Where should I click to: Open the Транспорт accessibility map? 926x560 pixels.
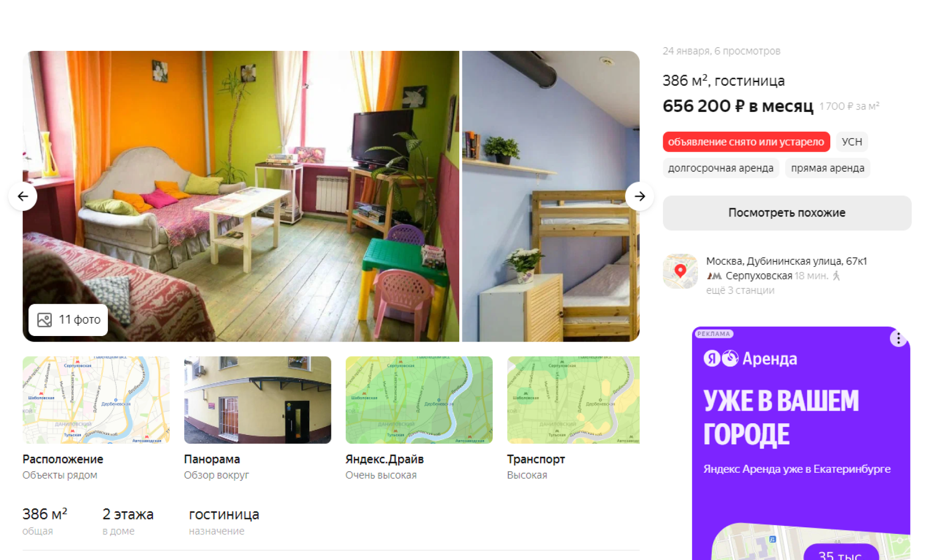tap(573, 400)
